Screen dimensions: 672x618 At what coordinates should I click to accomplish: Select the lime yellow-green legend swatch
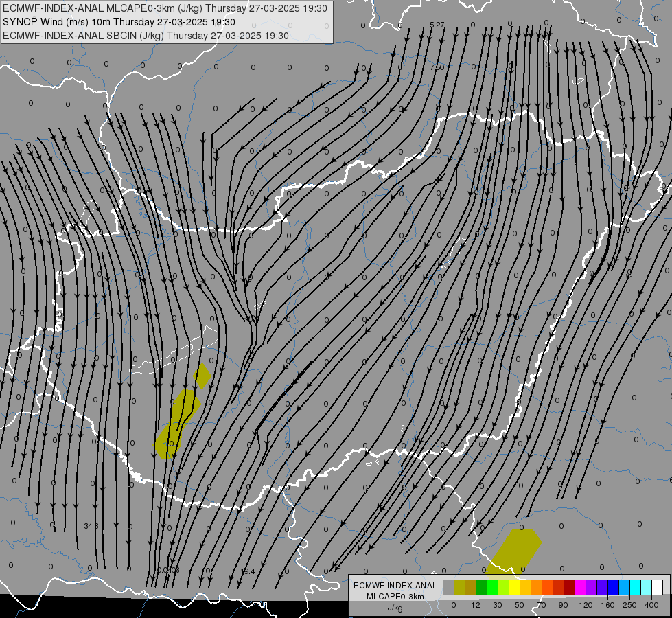[x=504, y=588]
